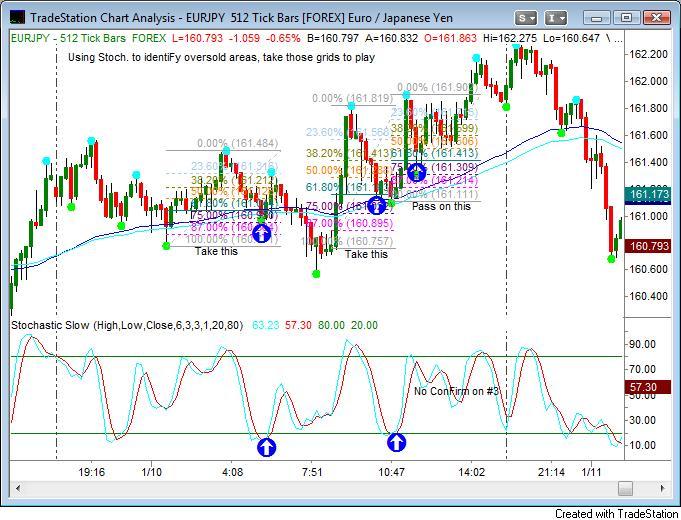Click the red 160.793 last-price marker on axis
Image resolution: width=681 pixels, height=520 pixels.
(x=649, y=246)
